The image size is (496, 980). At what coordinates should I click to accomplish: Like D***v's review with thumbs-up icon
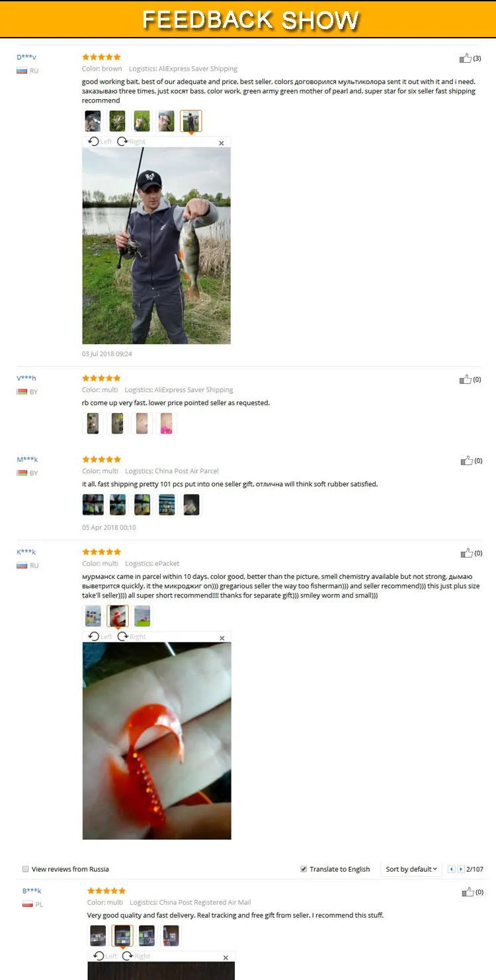(x=466, y=58)
